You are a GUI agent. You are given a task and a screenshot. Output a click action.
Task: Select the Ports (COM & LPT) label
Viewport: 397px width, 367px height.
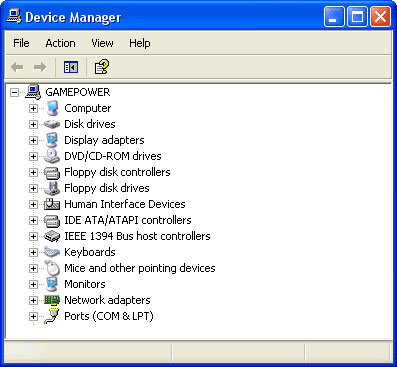click(x=109, y=316)
